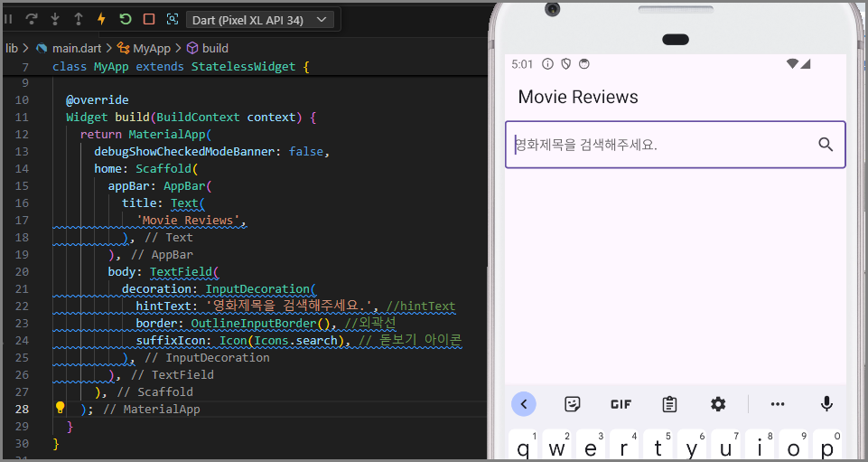Image resolution: width=868 pixels, height=462 pixels.
Task: Click the search icon in the text field
Action: [826, 145]
